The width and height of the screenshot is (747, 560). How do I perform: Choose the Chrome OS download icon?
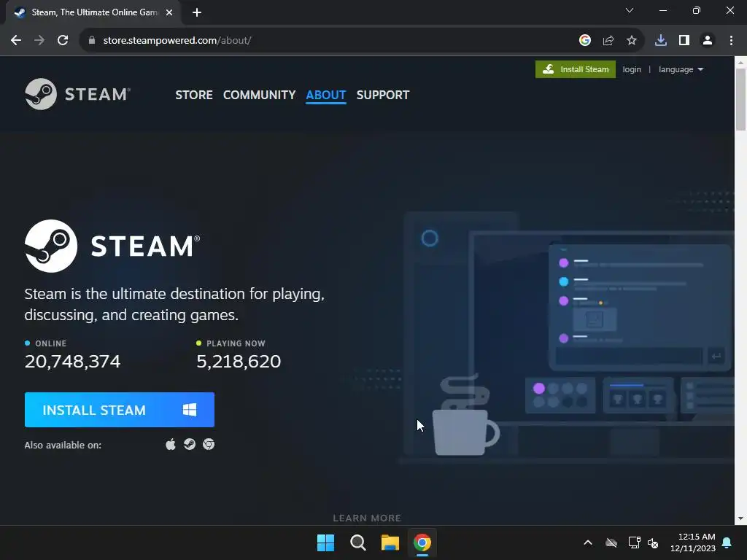click(x=209, y=444)
